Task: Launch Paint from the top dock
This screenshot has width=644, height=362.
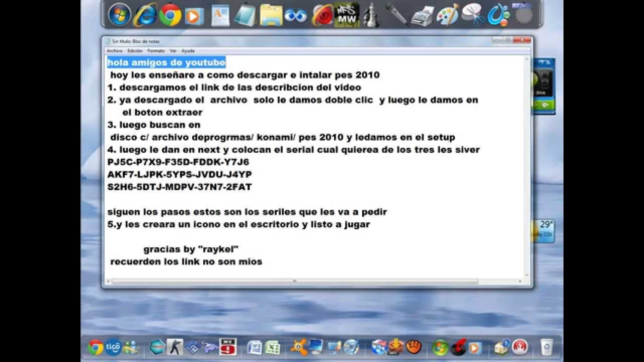Action: coord(447,16)
